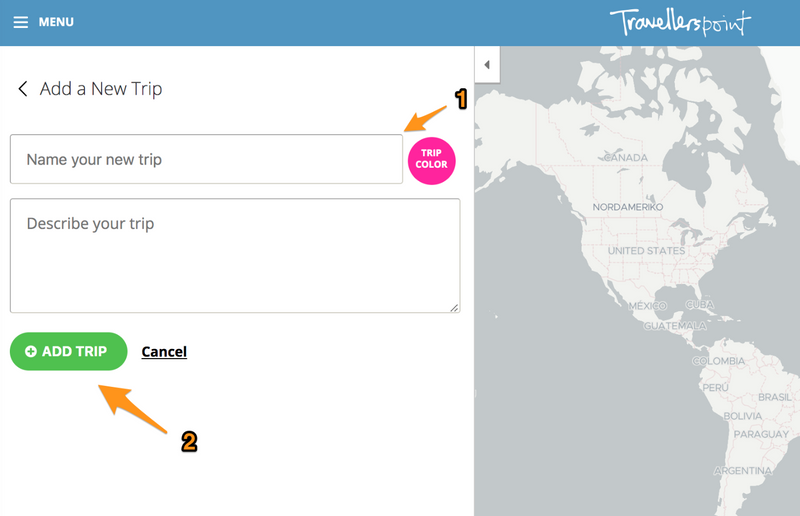Click the BRASIL label on the map
The width and height of the screenshot is (800, 516).
(x=775, y=397)
